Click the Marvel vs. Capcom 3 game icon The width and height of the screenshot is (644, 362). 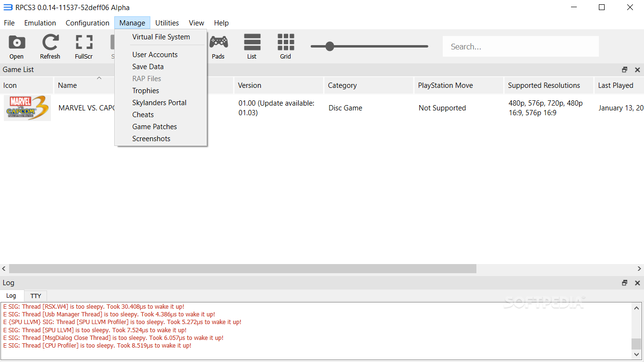click(x=27, y=108)
